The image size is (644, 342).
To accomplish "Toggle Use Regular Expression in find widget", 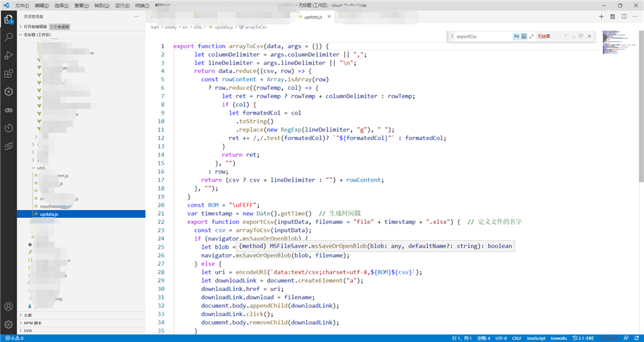I will [x=532, y=36].
